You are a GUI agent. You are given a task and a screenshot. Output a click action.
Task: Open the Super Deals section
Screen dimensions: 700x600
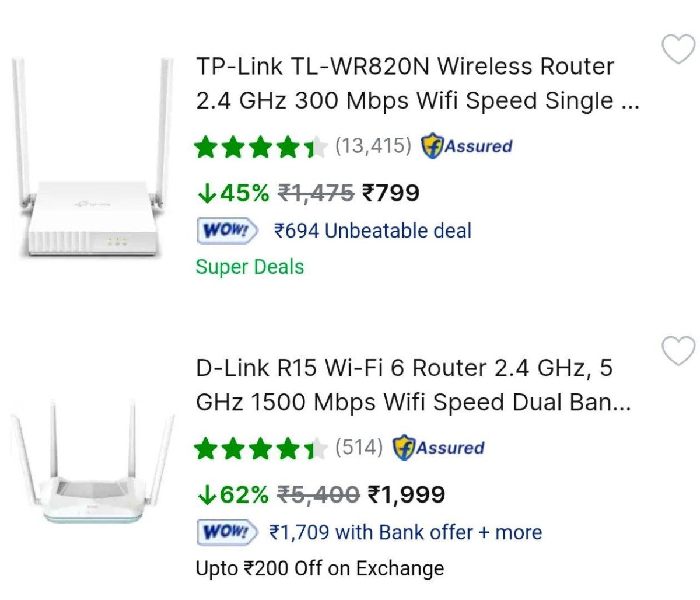click(249, 267)
